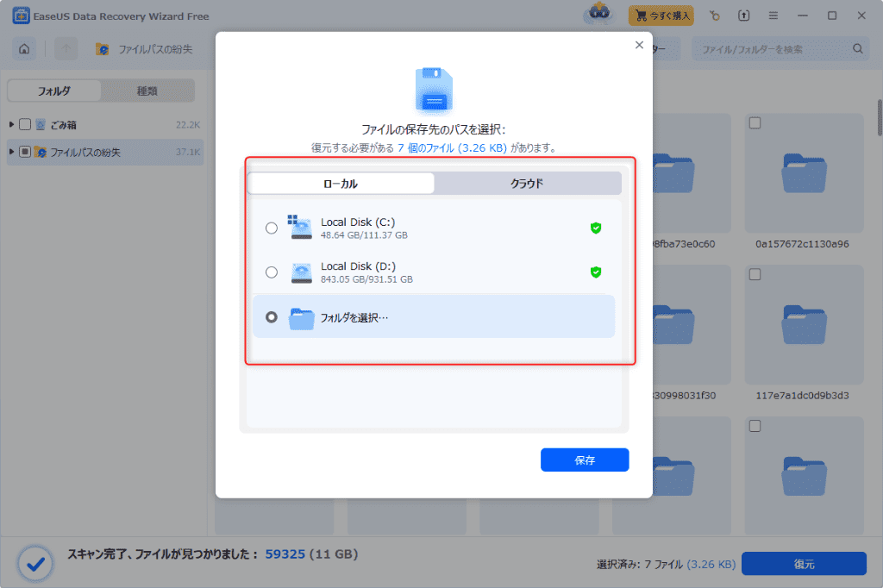Click the 今すぐ購入 buy now button

661,16
